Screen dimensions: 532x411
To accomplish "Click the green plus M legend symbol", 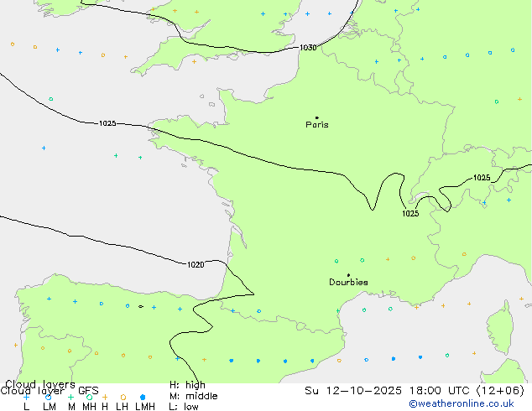I will (x=70, y=397).
